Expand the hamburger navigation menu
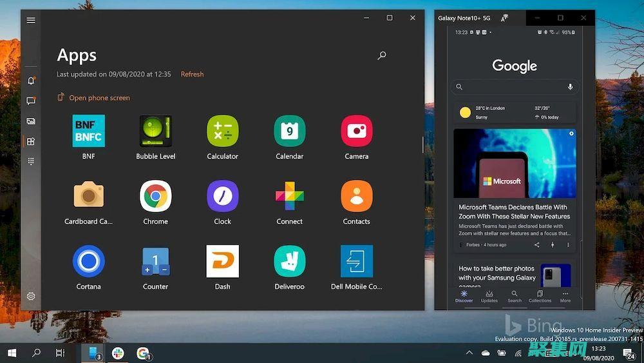 [x=31, y=20]
